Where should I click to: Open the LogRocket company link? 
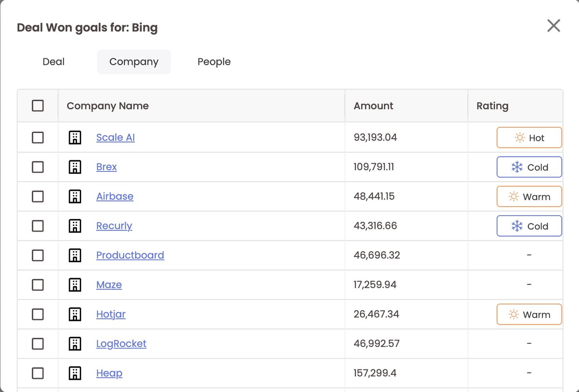coord(121,344)
